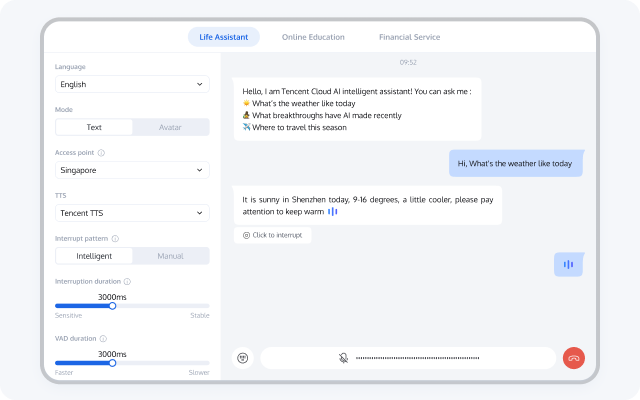Click the user's voice waveform bubble
Viewport: 640px width, 400px height.
coord(568,264)
